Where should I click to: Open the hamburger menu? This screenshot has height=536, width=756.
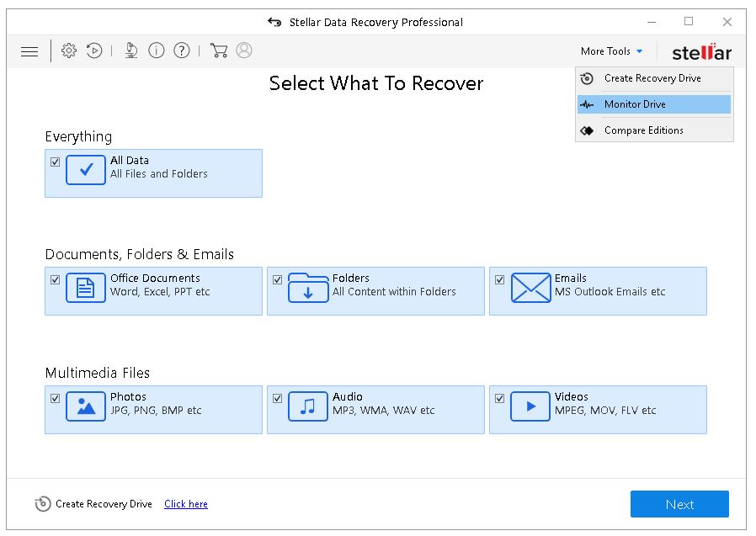pyautogui.click(x=29, y=50)
